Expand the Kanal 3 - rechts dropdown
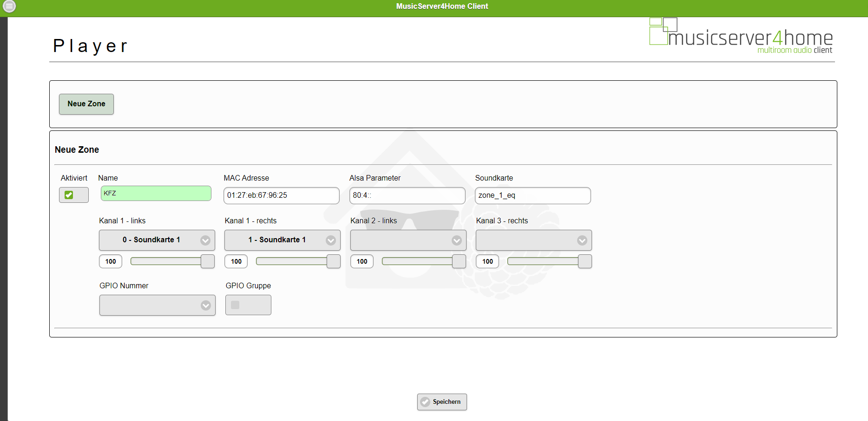 point(533,240)
